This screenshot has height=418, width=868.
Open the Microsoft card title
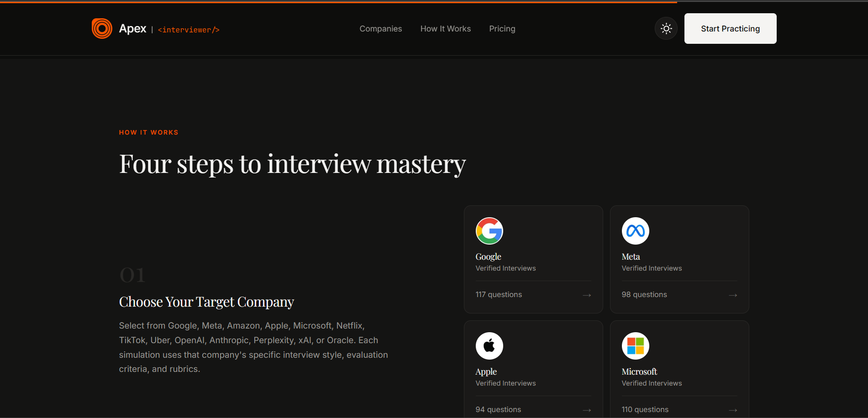tap(639, 371)
